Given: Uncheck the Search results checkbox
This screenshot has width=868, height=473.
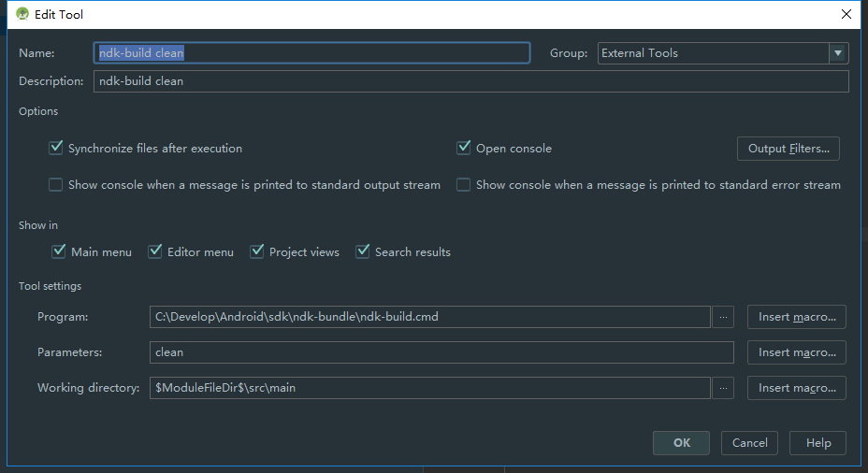Looking at the screenshot, I should click(363, 251).
